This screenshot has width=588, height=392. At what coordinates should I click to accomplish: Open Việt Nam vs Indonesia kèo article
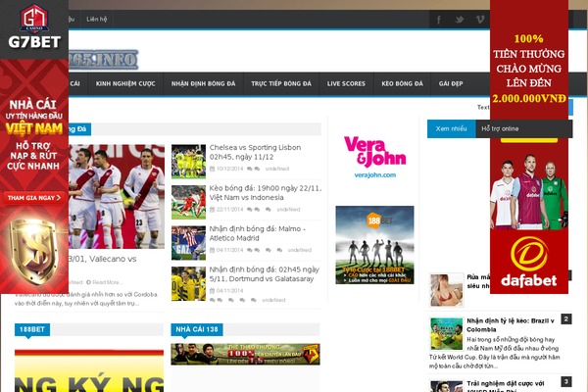tap(266, 192)
